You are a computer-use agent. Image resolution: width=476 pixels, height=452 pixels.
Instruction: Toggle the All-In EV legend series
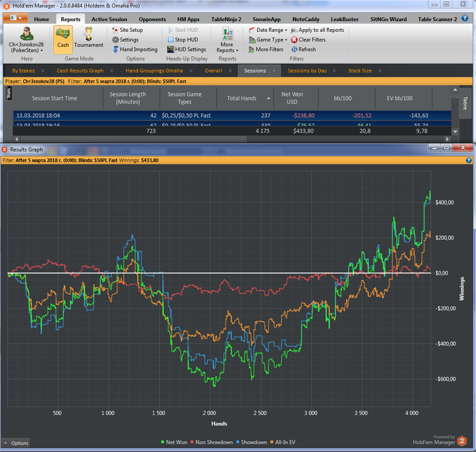point(283,442)
